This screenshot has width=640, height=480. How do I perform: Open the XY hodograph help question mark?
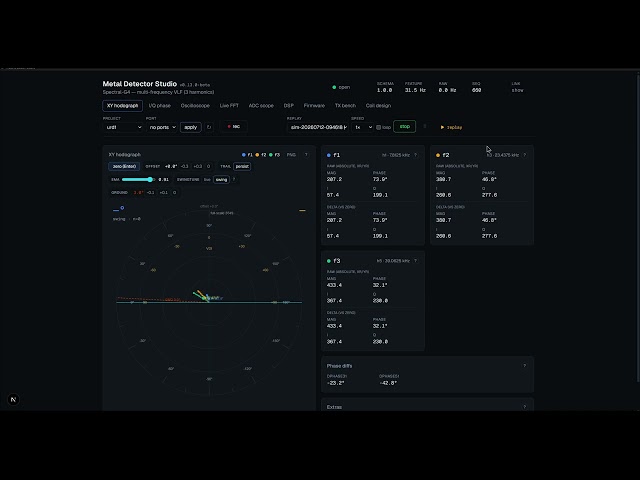[306, 155]
